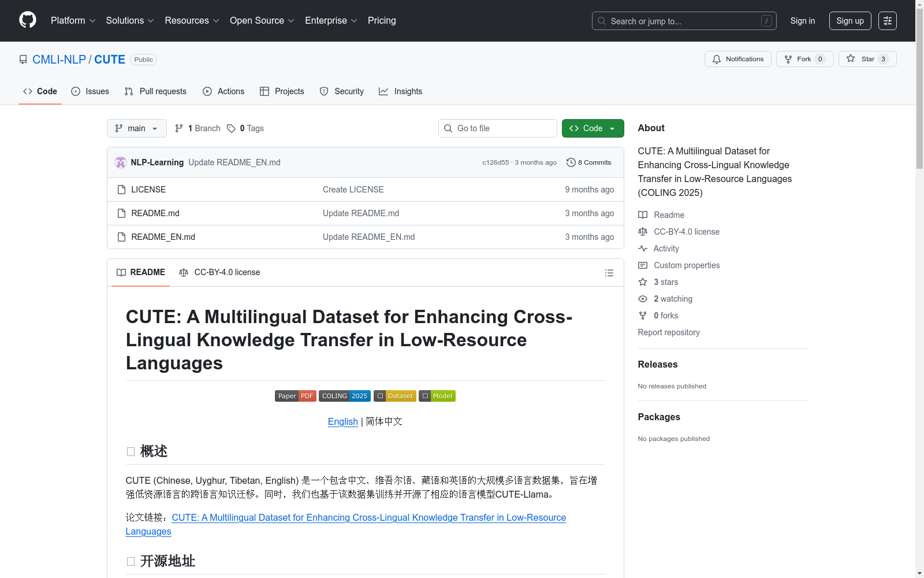Image resolution: width=924 pixels, height=578 pixels.
Task: Open the CMLI-NLP organization link
Action: (x=59, y=60)
